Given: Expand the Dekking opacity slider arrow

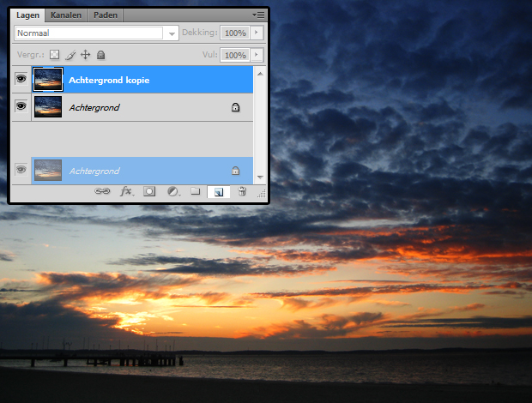Looking at the screenshot, I should (257, 33).
